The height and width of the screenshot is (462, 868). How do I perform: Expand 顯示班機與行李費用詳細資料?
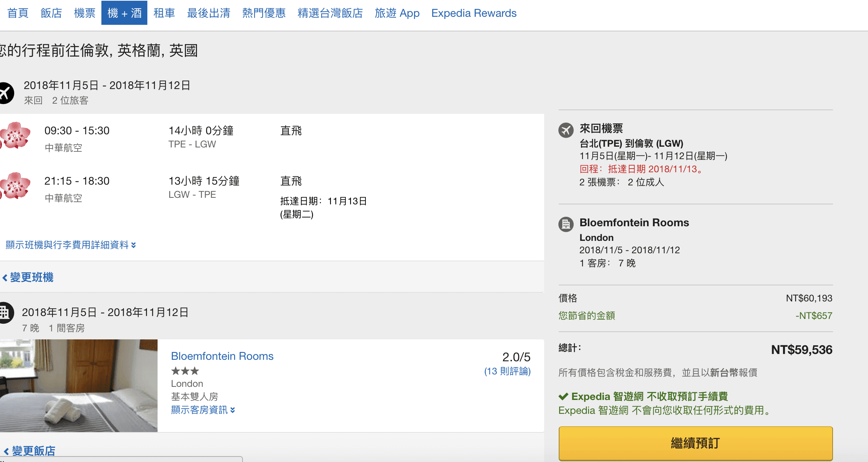pos(71,245)
